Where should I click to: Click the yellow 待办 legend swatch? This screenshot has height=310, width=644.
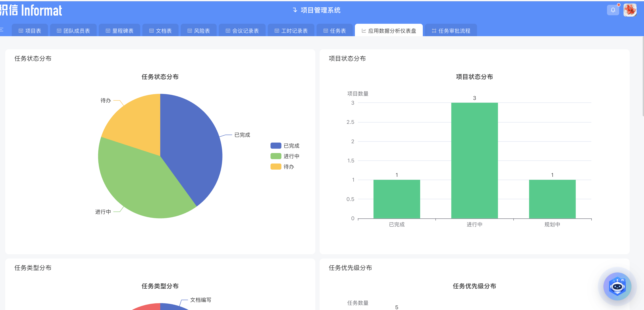tap(276, 167)
